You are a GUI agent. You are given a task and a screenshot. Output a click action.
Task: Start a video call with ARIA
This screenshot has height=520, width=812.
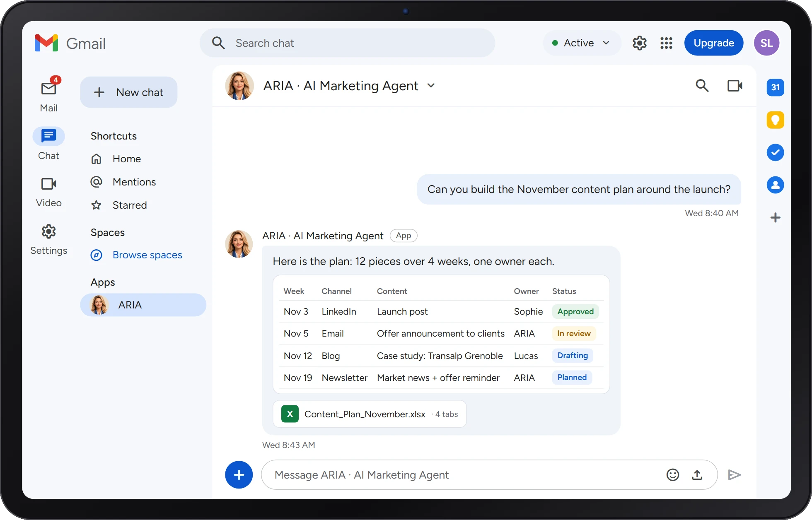coord(735,86)
